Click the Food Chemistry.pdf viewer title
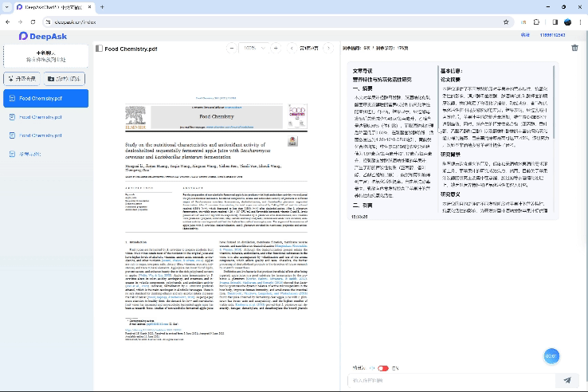Viewport: 588px width, 392px height. pos(131,49)
